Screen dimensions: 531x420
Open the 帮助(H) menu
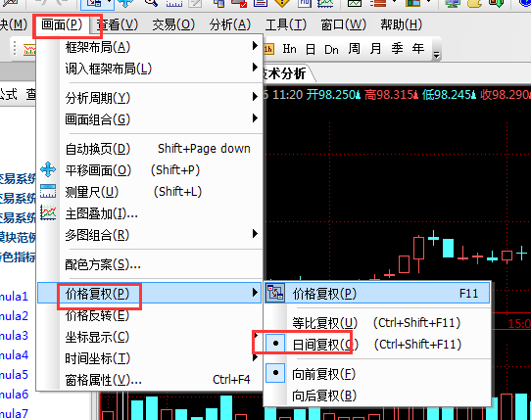[402, 24]
